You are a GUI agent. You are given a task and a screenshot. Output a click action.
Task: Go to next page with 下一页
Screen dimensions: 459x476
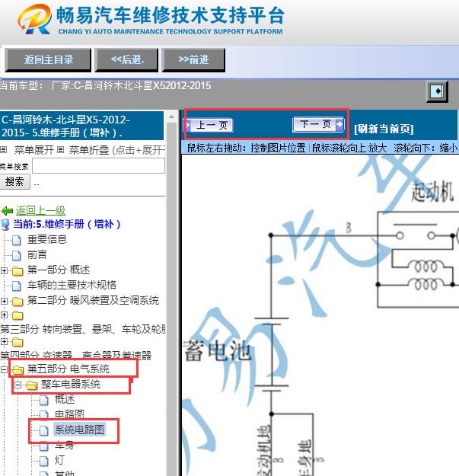pyautogui.click(x=318, y=124)
